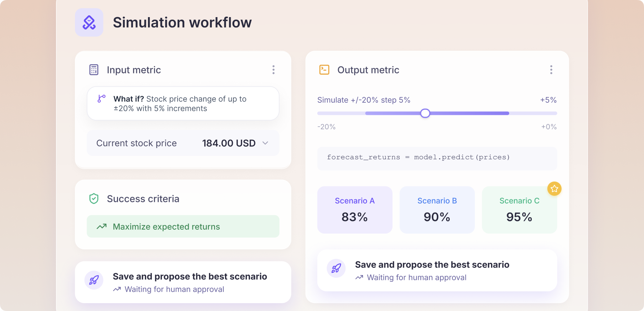Click the forecast_returns code field
Screen dimensions: 644x311
437,159
